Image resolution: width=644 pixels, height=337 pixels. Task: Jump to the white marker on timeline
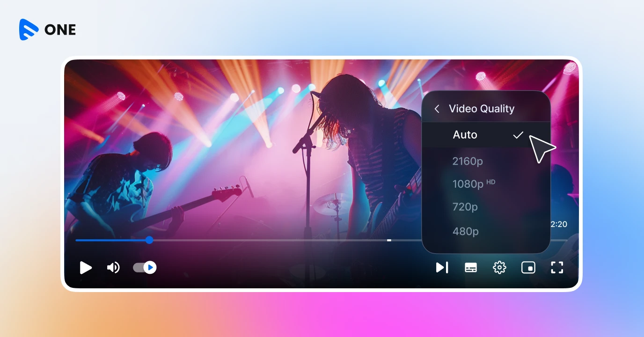pyautogui.click(x=389, y=240)
